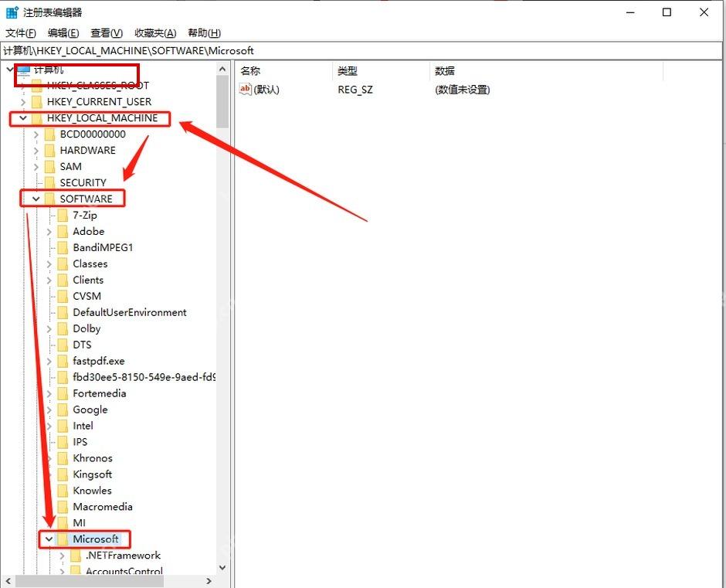This screenshot has width=726, height=588.
Task: Maximize the Registry Editor window
Action: 667,12
